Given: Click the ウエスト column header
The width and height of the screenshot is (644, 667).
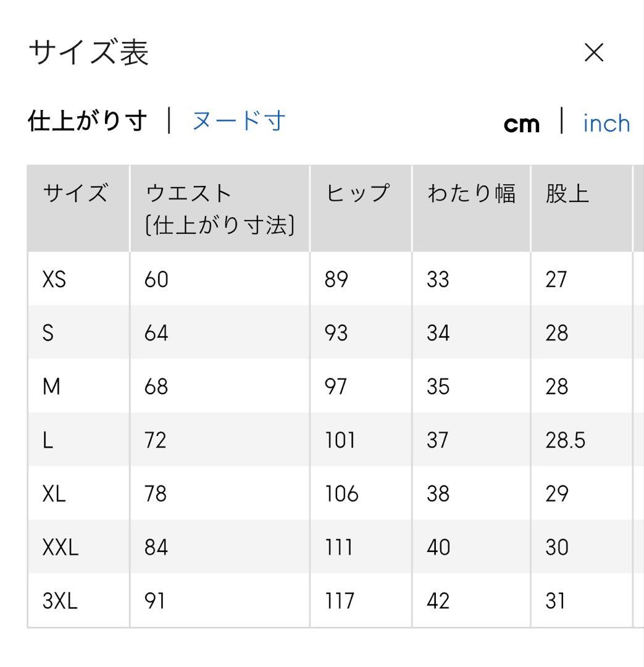Looking at the screenshot, I should click(x=188, y=194).
